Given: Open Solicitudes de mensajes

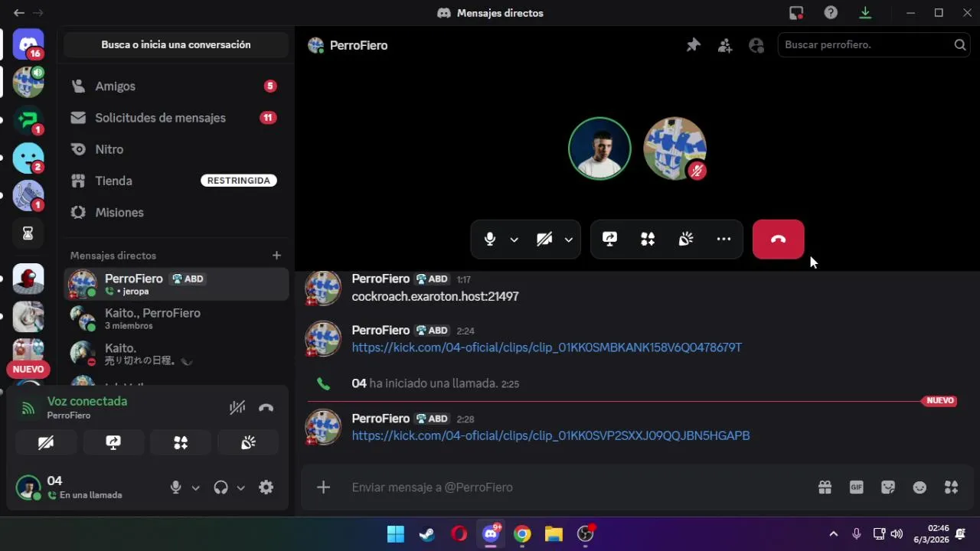Looking at the screenshot, I should tap(176, 118).
